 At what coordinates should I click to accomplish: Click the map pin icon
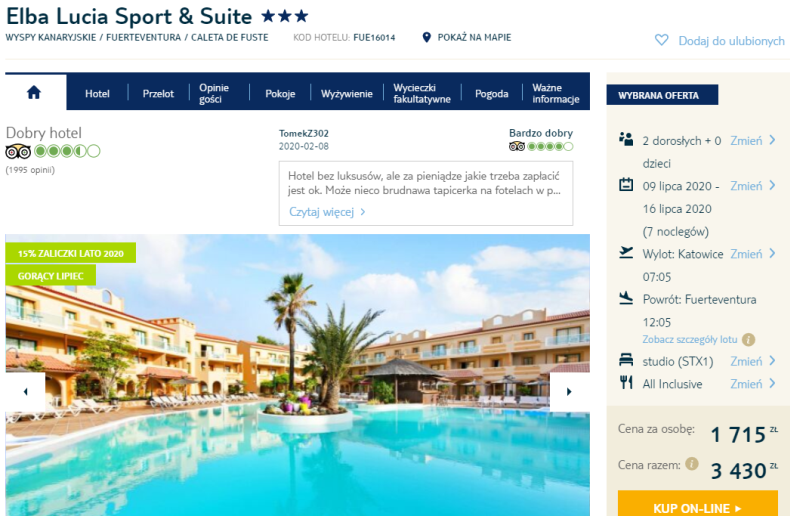point(426,37)
